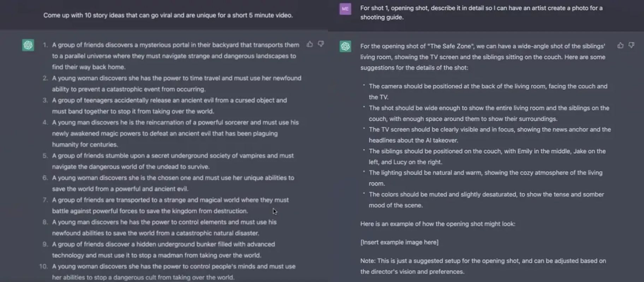Click the Note paragraph about suggested setup
The image size is (644, 282).
(x=483, y=266)
